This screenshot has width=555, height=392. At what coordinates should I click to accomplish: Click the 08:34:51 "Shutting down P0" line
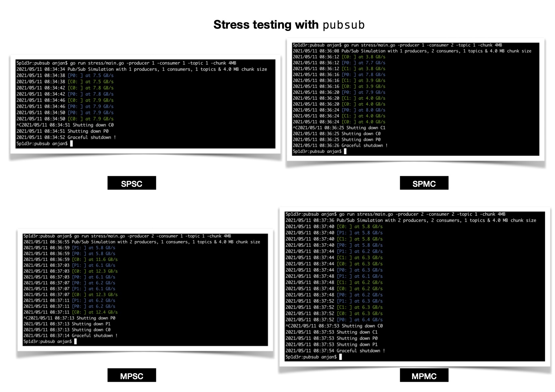62,131
